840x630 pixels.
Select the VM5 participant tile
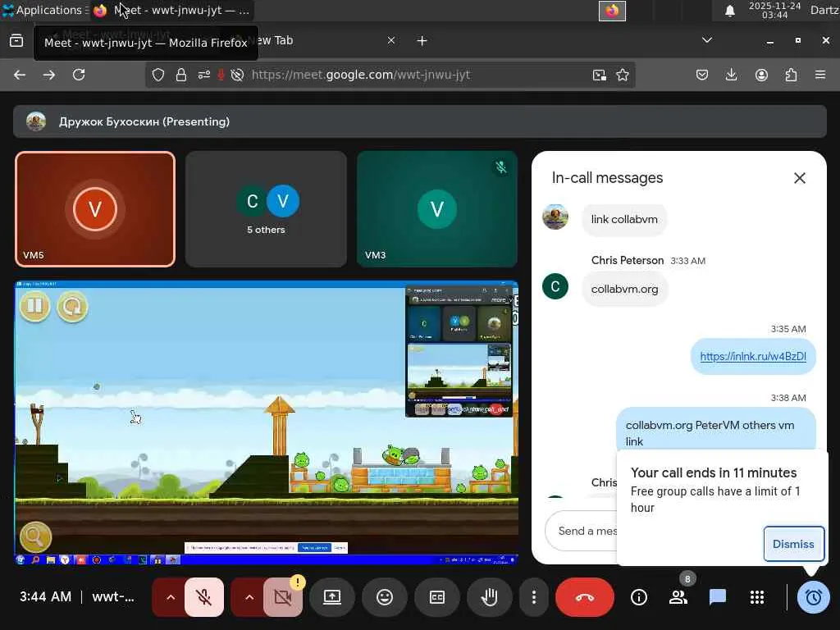tap(95, 209)
